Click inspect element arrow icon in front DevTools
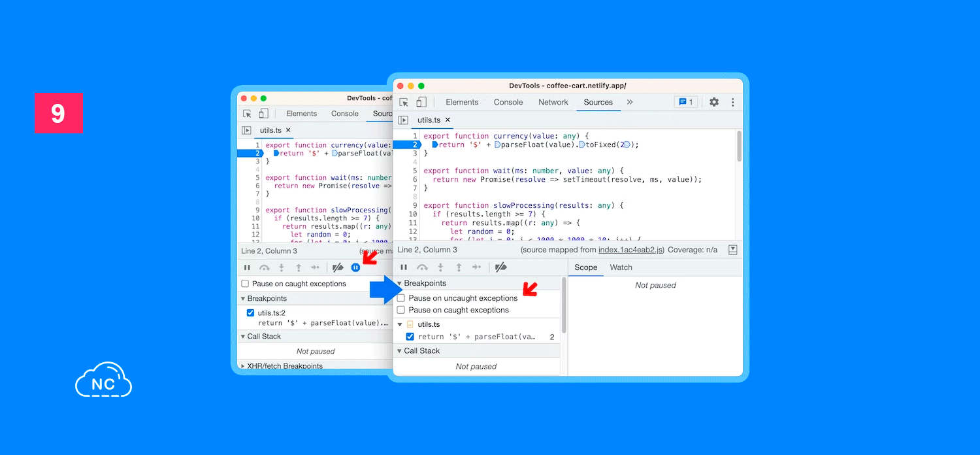980x455 pixels. tap(404, 103)
